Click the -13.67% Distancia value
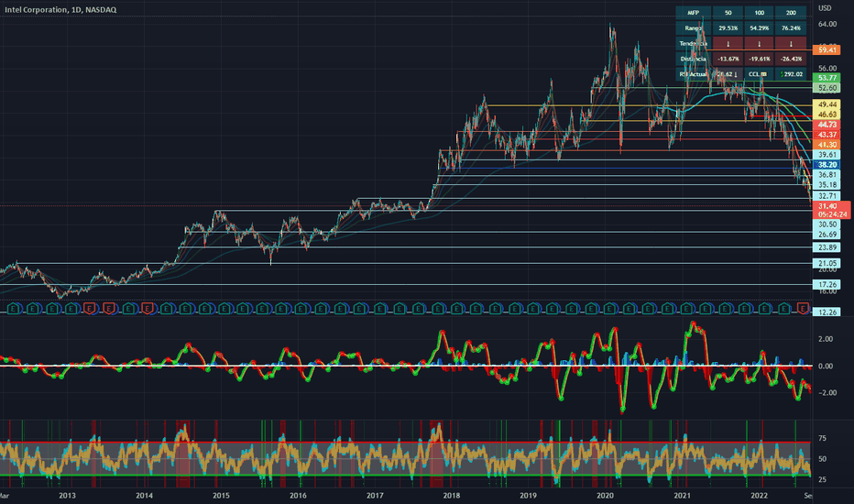This screenshot has height=504, width=854. click(x=728, y=59)
